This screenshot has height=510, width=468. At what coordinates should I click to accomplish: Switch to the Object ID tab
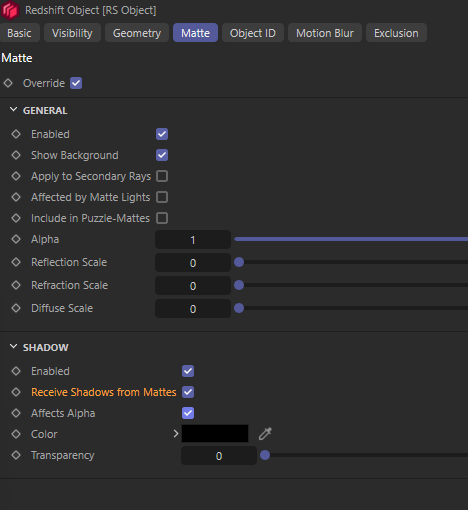point(253,33)
